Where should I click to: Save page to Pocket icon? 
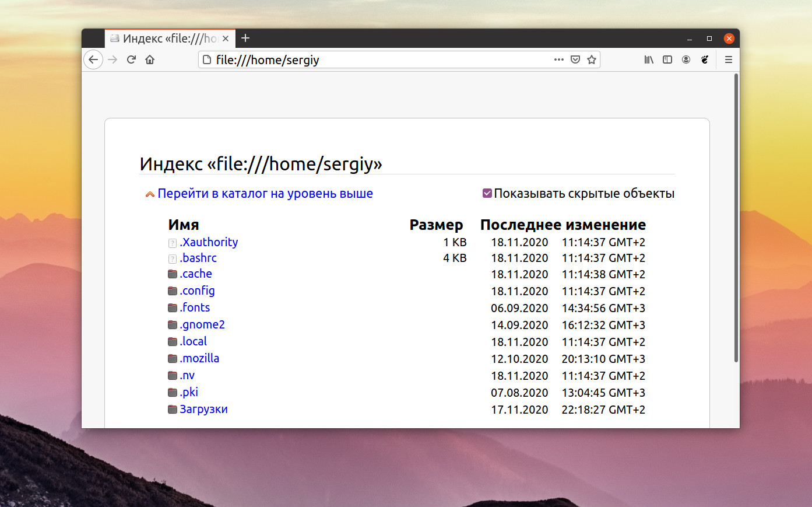575,60
